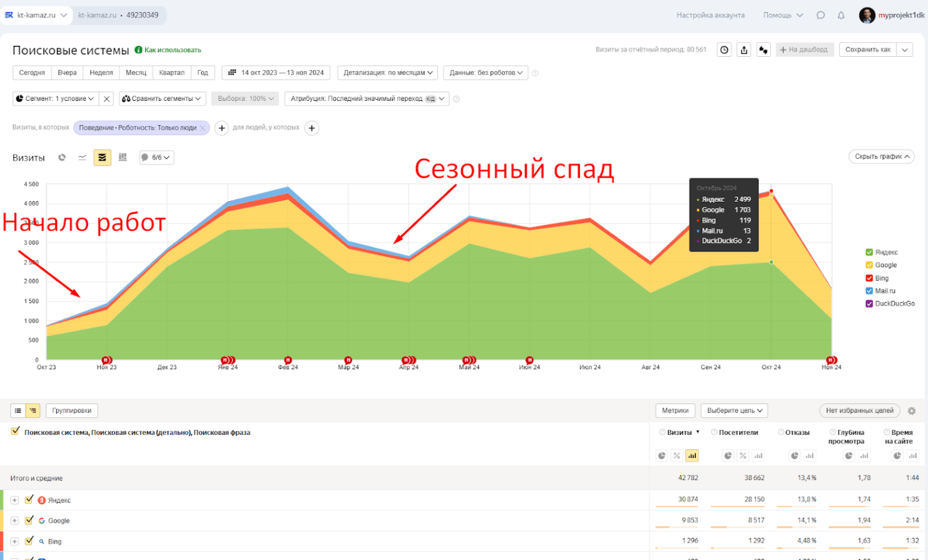Switch chart to column bar view

[123, 158]
